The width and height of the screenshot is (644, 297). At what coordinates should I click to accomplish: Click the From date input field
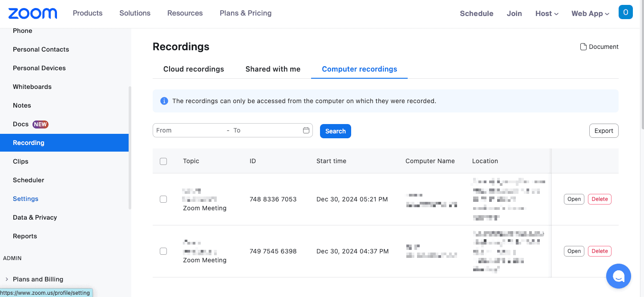[187, 130]
